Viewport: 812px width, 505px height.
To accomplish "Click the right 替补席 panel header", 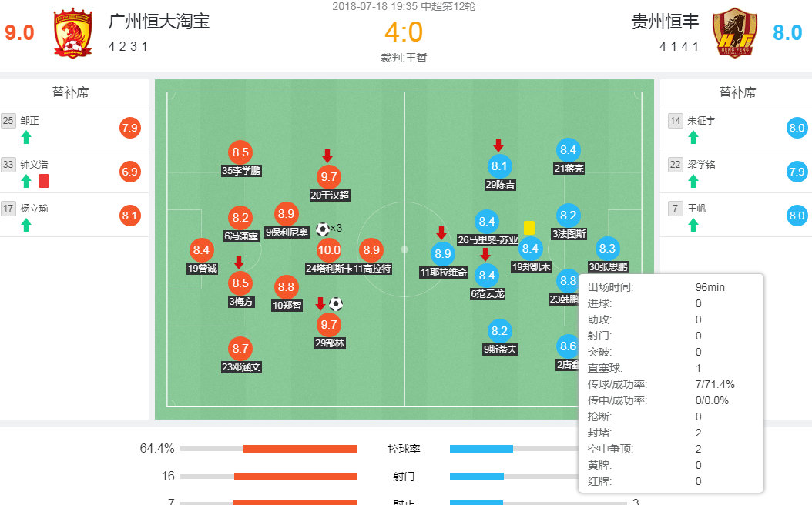I will click(737, 91).
